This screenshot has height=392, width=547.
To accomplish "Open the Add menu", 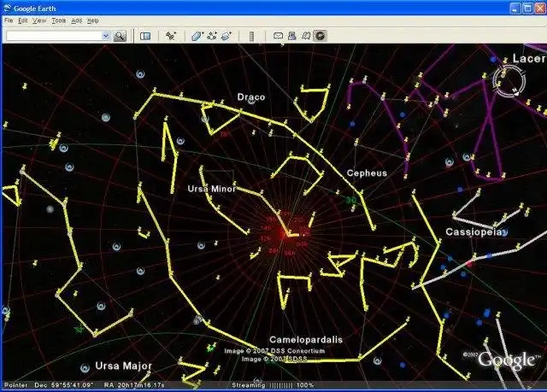I will [76, 20].
